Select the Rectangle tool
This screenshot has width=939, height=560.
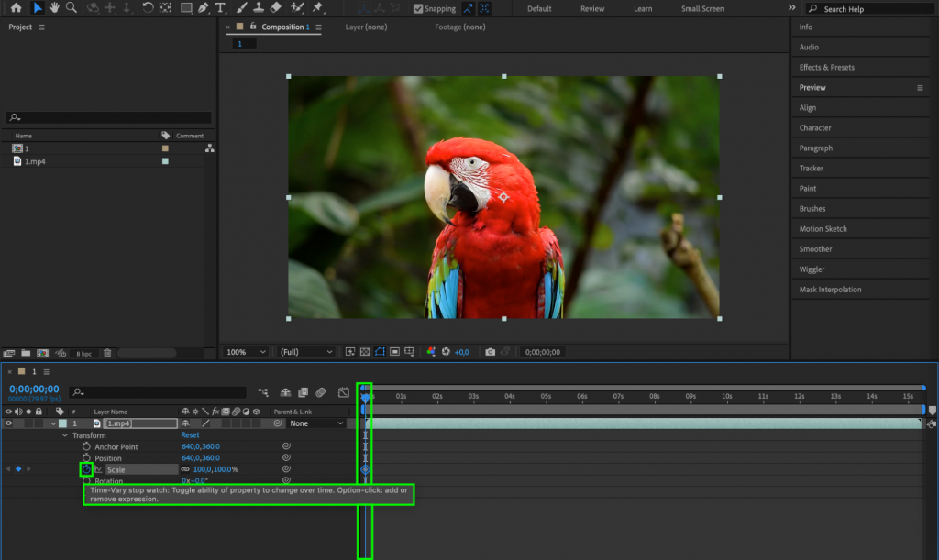(x=186, y=9)
